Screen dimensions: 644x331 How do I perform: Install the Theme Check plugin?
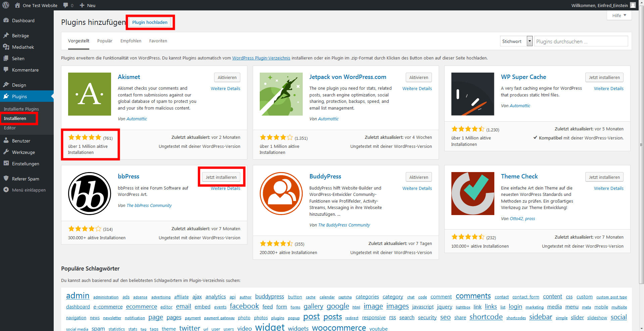[604, 177]
